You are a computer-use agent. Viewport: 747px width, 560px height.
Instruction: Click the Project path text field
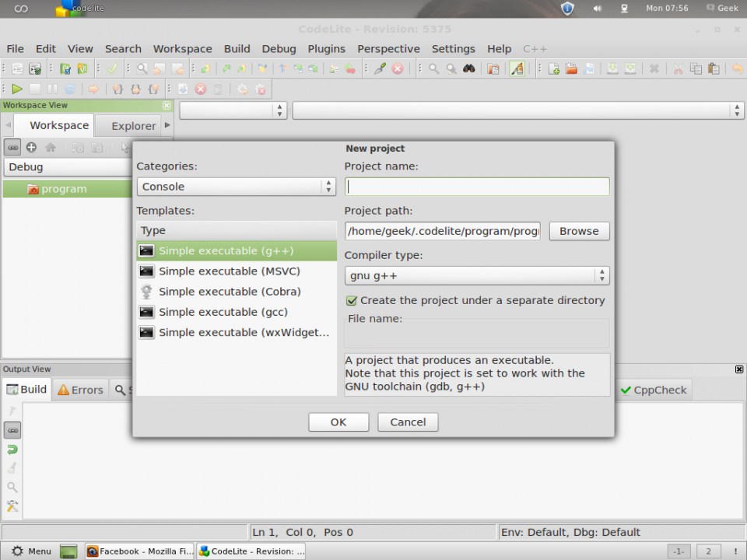443,231
